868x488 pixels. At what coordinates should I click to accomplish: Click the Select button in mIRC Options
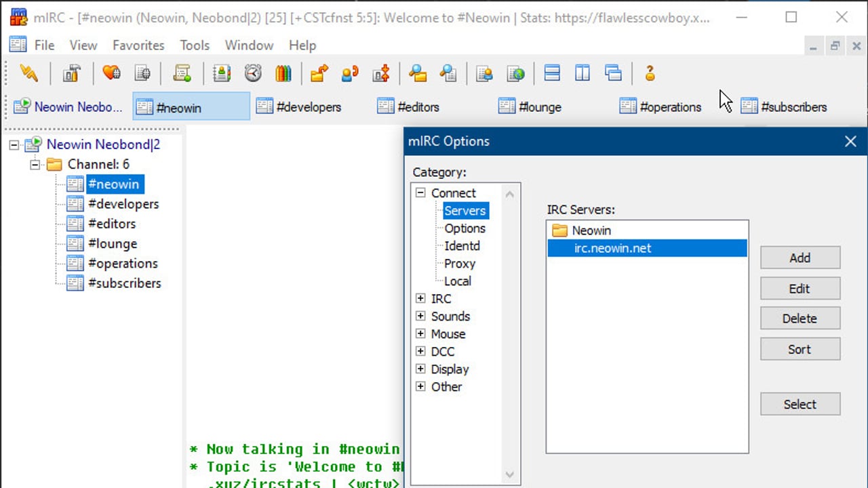tap(800, 404)
